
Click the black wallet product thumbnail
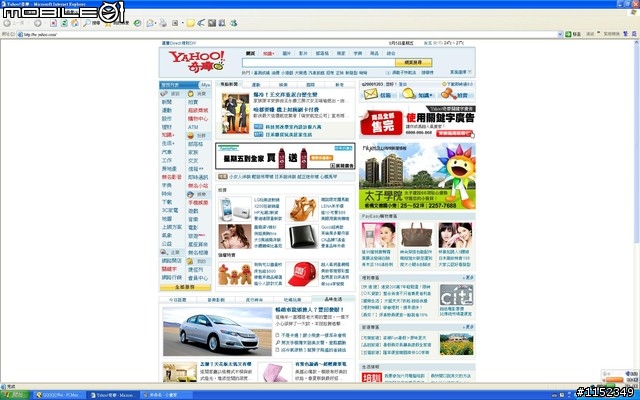pyautogui.click(x=302, y=237)
